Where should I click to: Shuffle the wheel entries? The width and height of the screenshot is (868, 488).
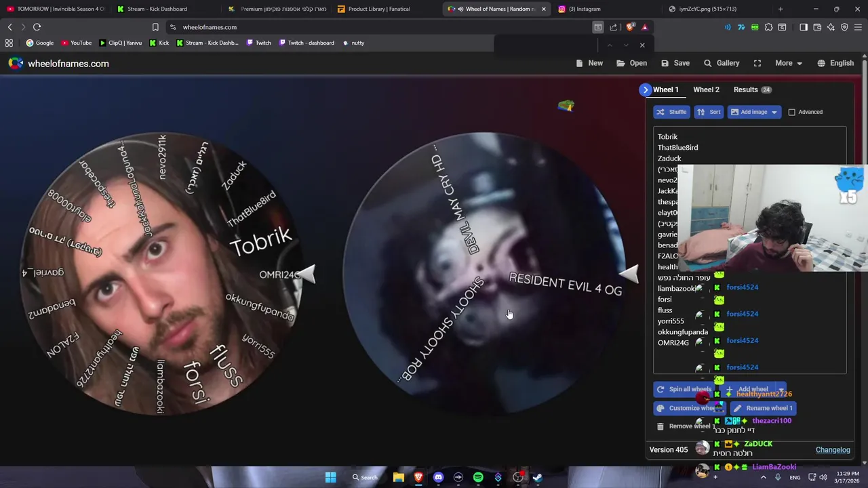(x=671, y=112)
